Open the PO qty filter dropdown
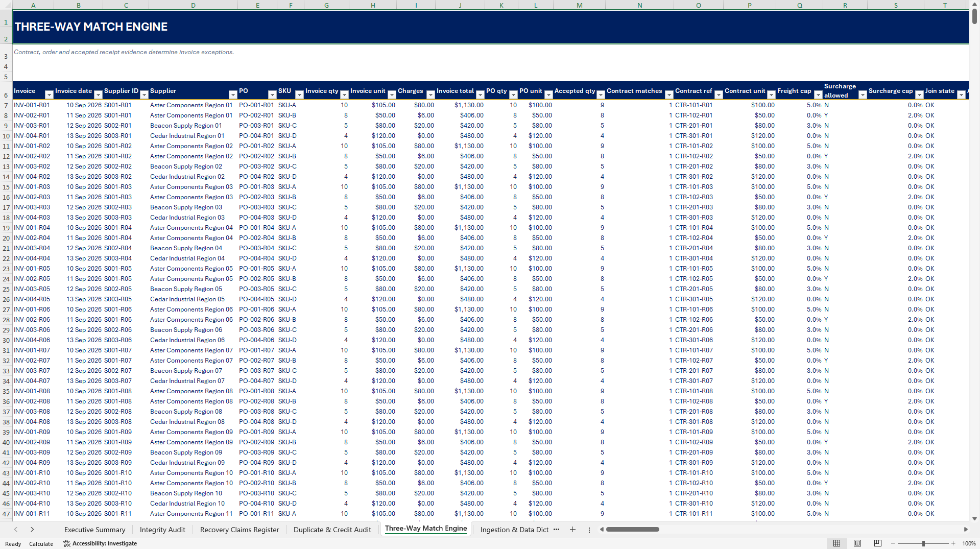Viewport: 980px width, 549px height. tap(513, 95)
